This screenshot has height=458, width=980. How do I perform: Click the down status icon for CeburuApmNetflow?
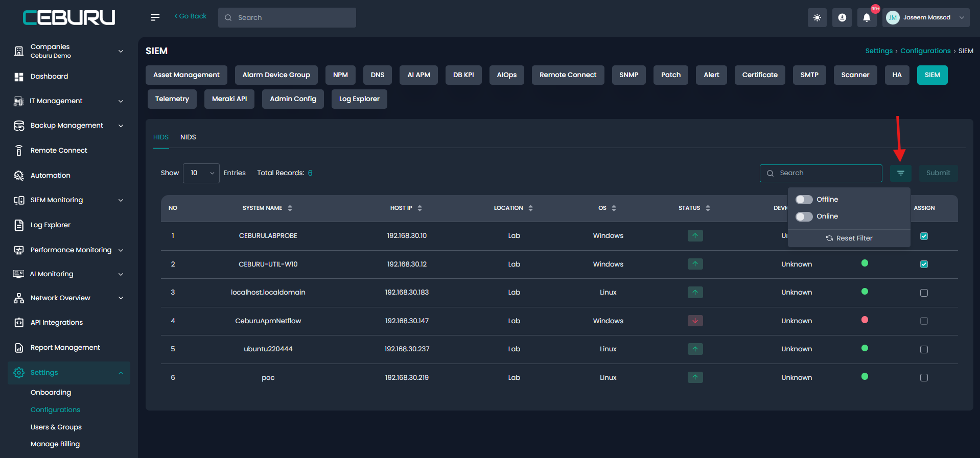click(x=695, y=321)
